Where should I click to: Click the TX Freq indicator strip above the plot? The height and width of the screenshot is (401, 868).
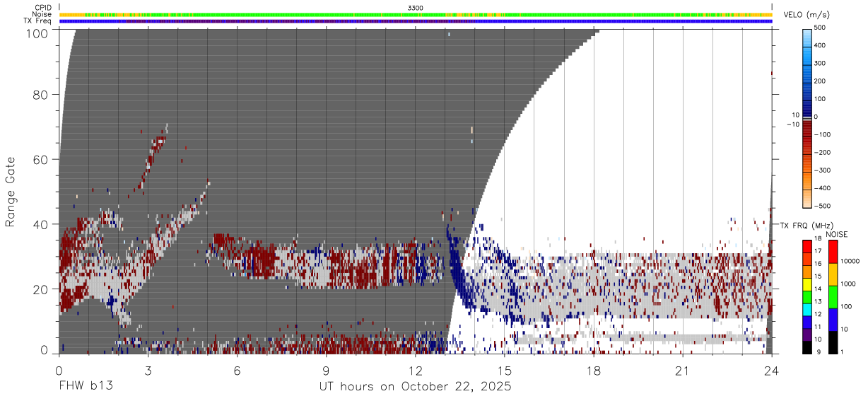point(416,21)
